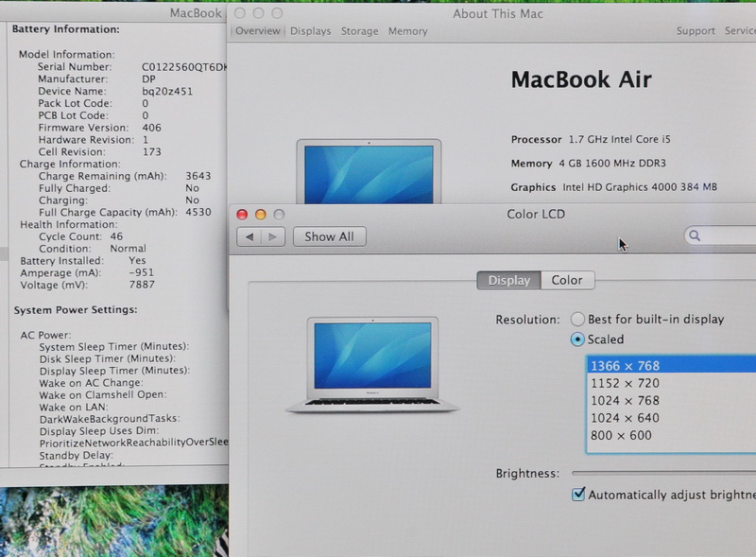Click Condition Normal row
Image resolution: width=756 pixels, height=557 pixels.
coord(92,249)
